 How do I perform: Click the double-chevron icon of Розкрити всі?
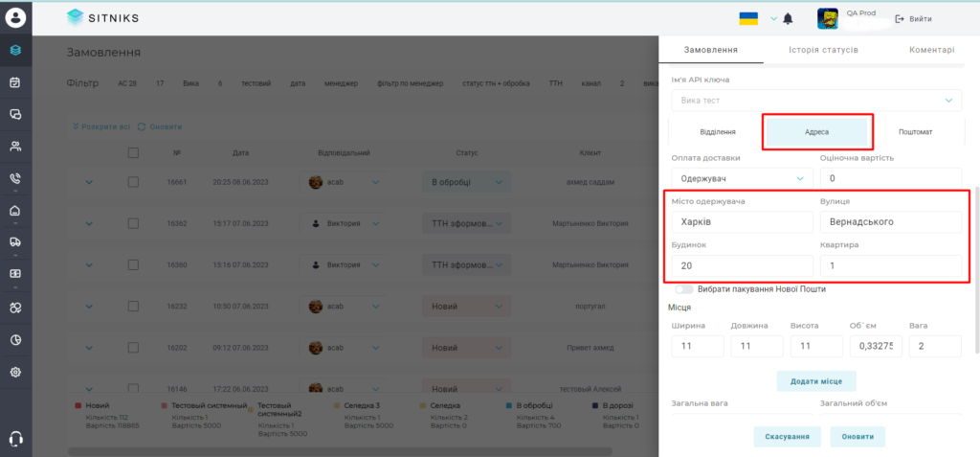tap(76, 126)
